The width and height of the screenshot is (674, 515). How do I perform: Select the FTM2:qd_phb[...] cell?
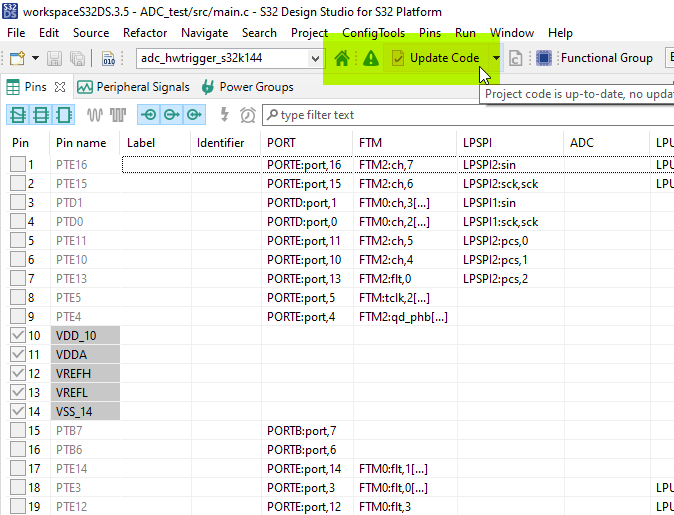coord(403,316)
